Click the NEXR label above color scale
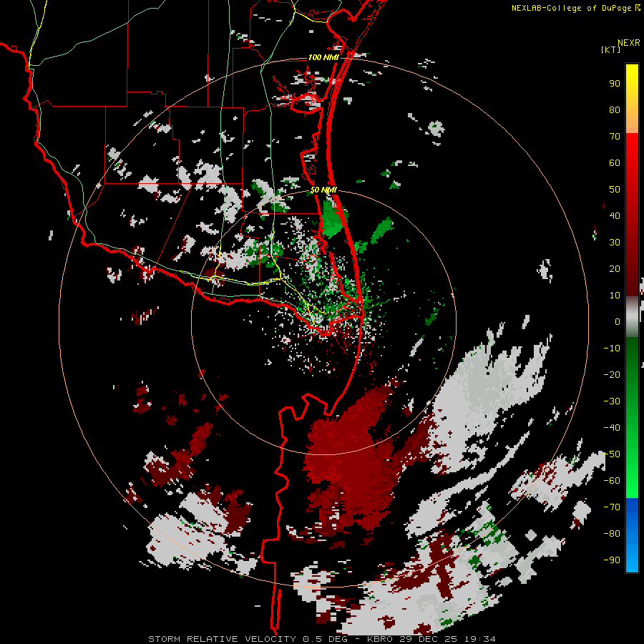The image size is (644, 644). [629, 43]
